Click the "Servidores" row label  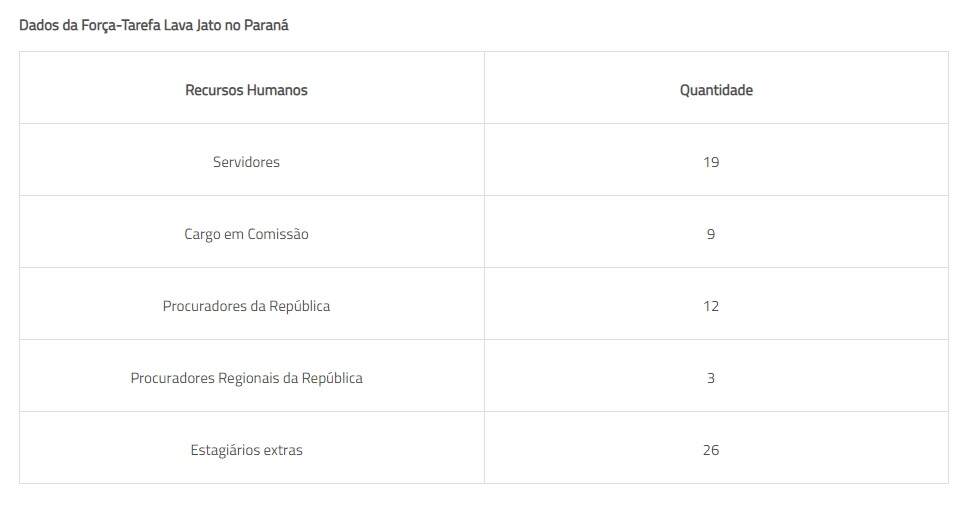point(246,162)
